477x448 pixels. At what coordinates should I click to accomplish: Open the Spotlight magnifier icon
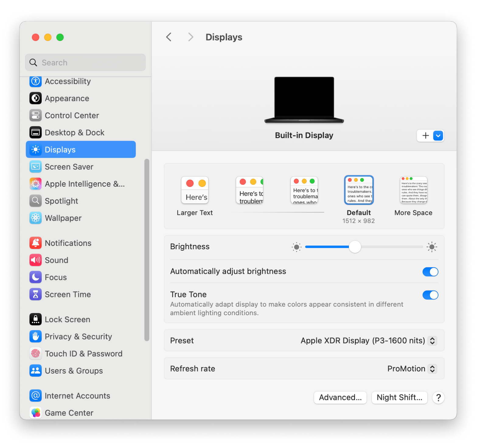click(x=36, y=201)
